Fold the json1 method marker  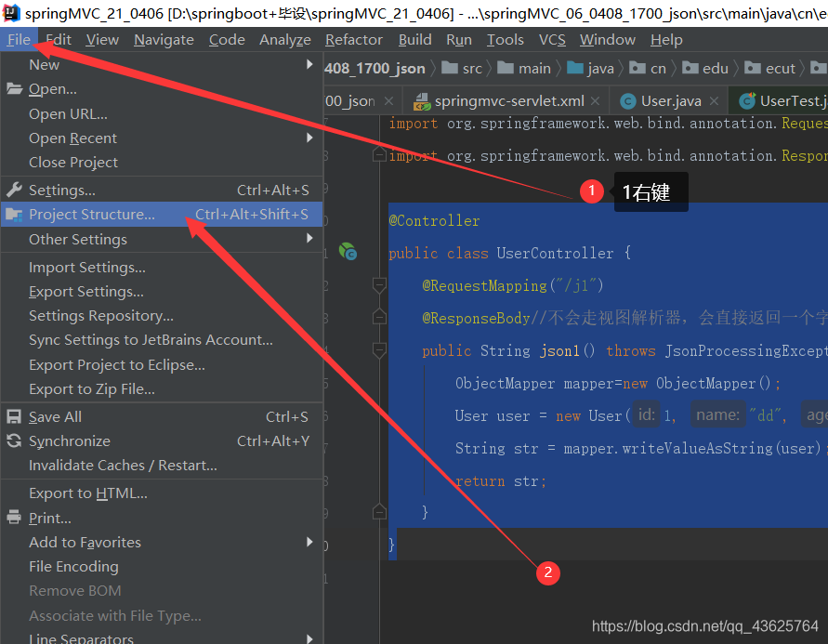pyautogui.click(x=378, y=350)
